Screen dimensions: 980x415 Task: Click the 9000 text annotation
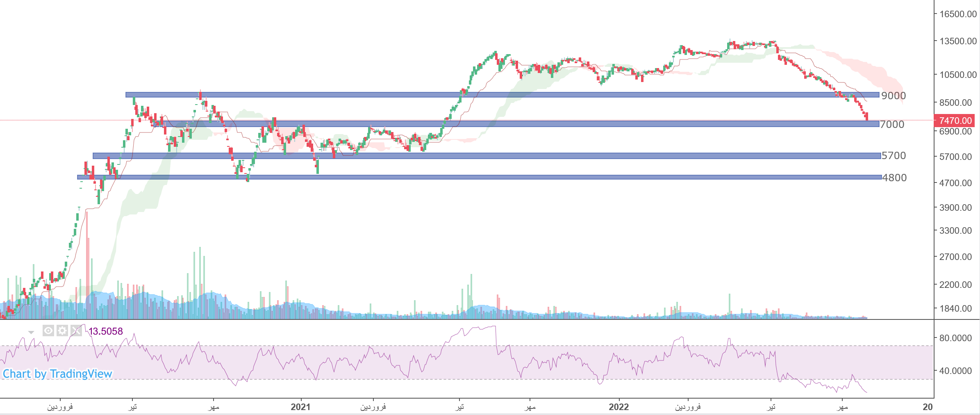[x=894, y=96]
